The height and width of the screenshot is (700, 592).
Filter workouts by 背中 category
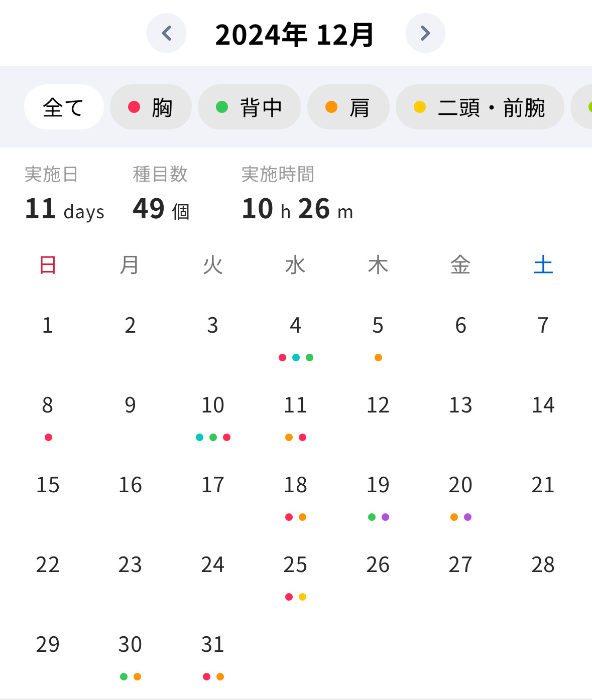[250, 107]
